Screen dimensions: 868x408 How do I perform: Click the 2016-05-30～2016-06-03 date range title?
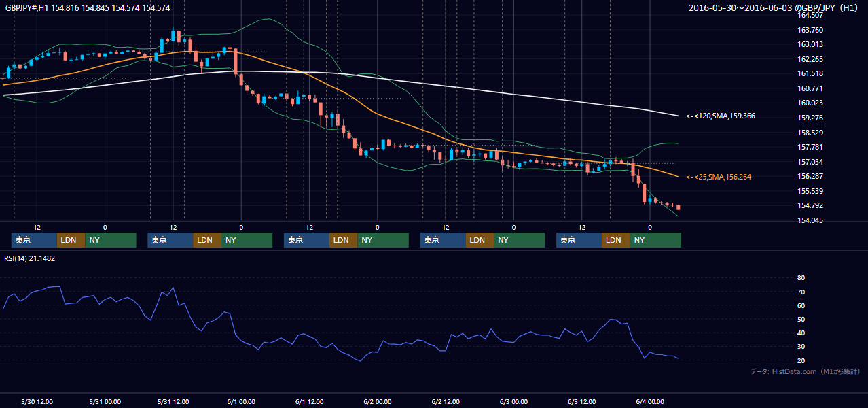pyautogui.click(x=774, y=8)
